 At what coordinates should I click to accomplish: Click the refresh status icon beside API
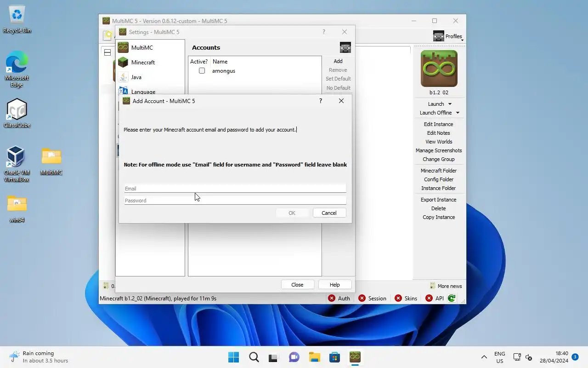452,298
